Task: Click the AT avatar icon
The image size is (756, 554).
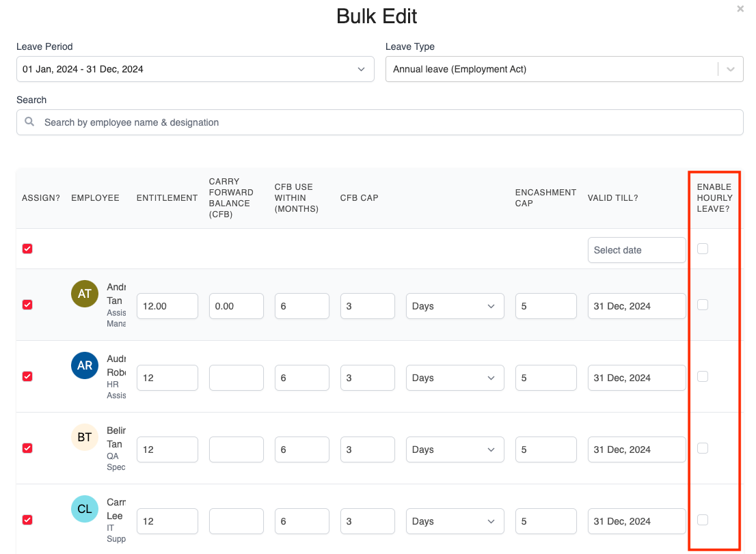Action: click(x=85, y=293)
